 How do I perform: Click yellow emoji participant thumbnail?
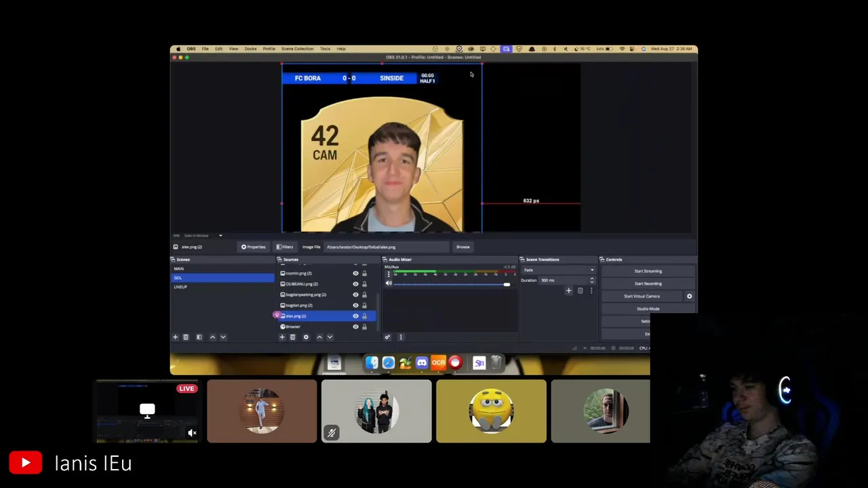[491, 411]
